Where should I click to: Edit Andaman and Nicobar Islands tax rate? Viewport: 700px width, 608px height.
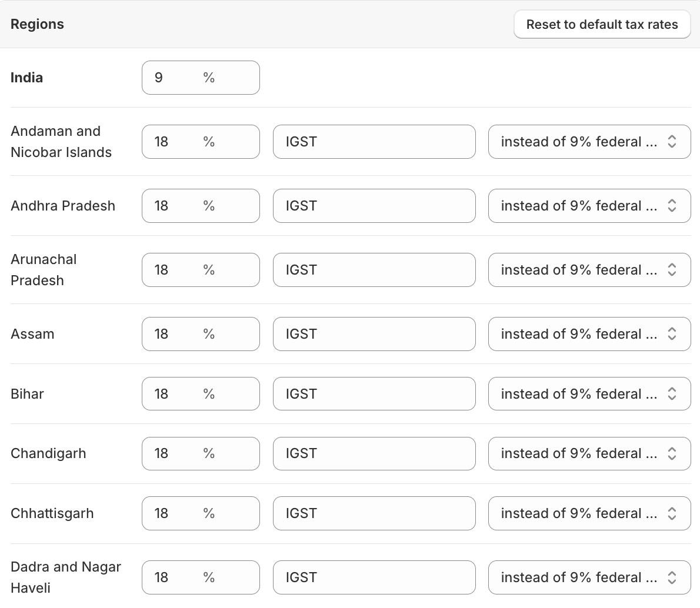pyautogui.click(x=201, y=142)
